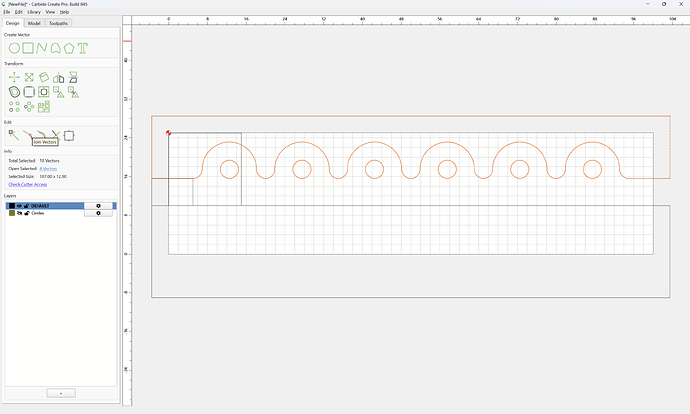690x414 pixels.
Task: Click the red origin marker on canvas
Action: click(x=169, y=133)
